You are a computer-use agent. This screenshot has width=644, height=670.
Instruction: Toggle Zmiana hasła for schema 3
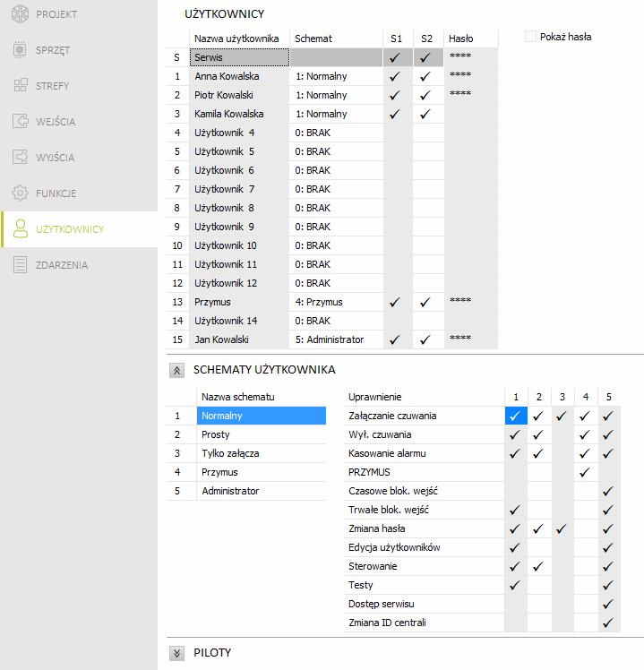562,528
